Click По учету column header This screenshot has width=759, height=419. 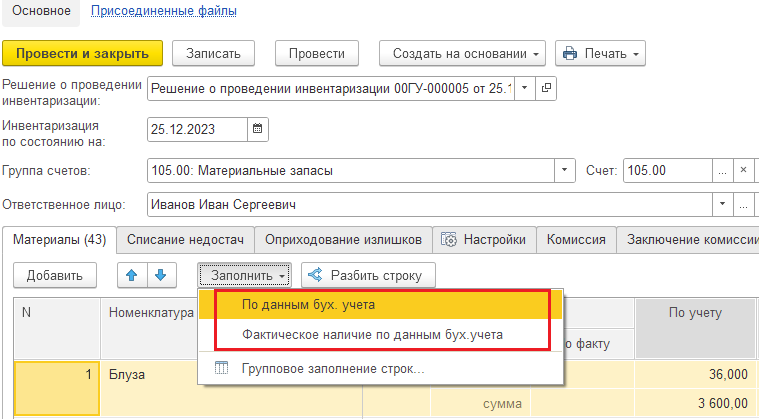[695, 329]
